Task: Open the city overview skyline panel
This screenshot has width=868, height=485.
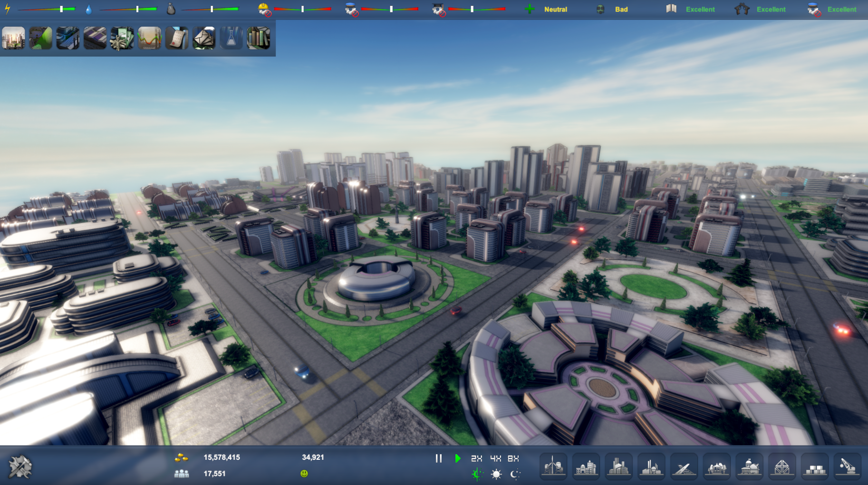Action: (x=13, y=38)
